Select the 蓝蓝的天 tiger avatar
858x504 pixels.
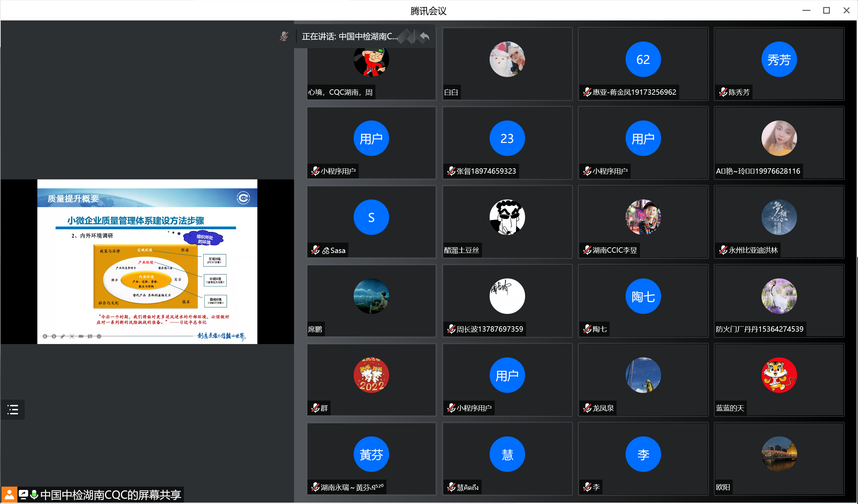[x=779, y=375]
